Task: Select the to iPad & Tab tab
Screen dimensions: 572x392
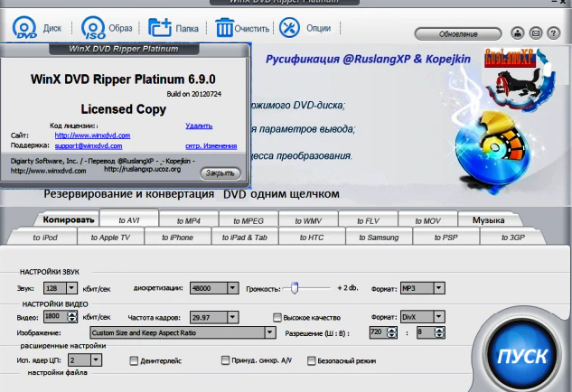Action: [x=245, y=238]
